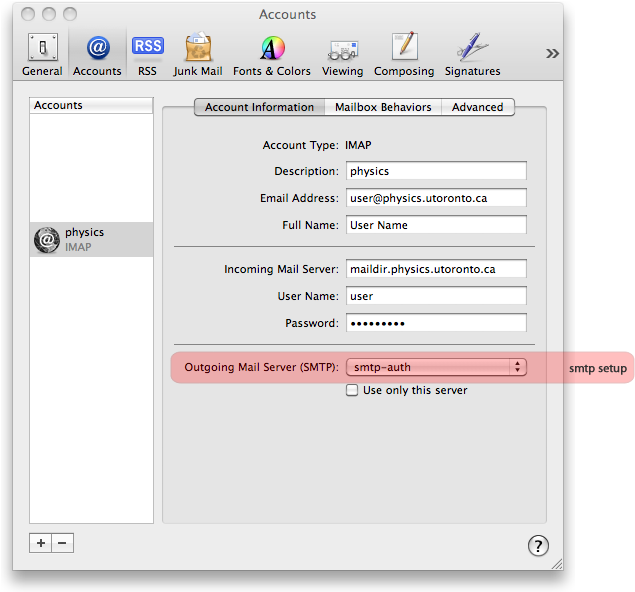The image size is (635, 592).
Task: Select the physics IMAP account row
Action: pos(92,239)
